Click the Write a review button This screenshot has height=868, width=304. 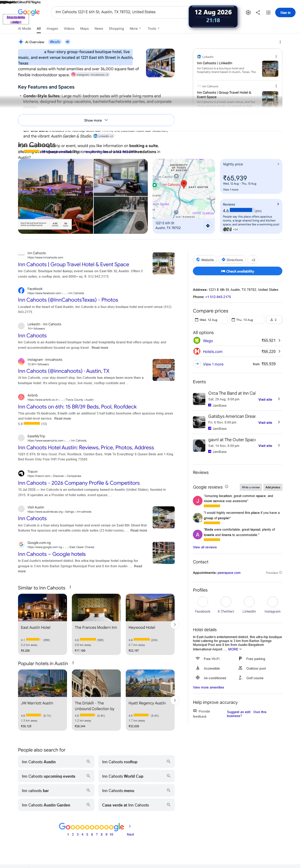tap(250, 487)
